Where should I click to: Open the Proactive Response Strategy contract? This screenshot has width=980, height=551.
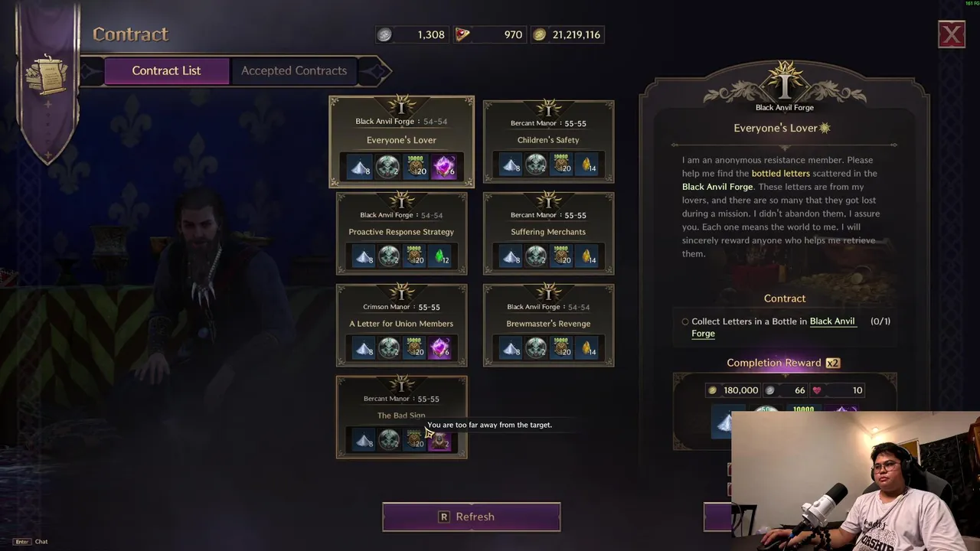point(401,233)
